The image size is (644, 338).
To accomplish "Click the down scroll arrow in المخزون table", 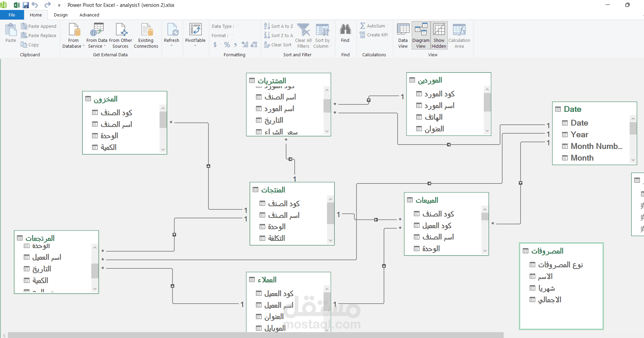I will tap(163, 149).
